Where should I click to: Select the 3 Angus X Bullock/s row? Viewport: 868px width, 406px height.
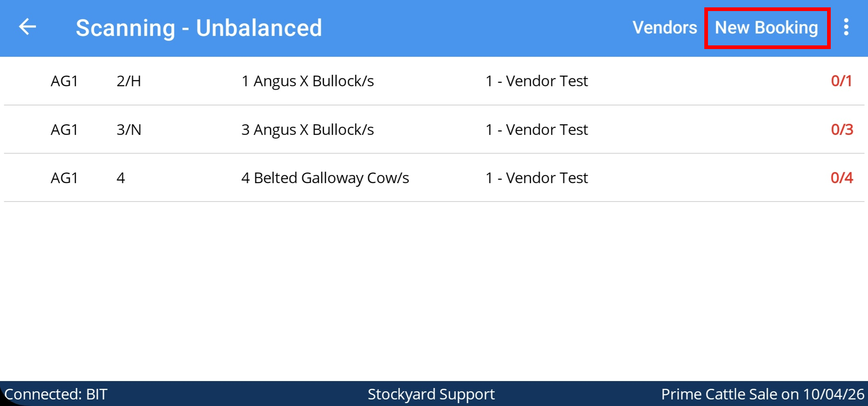point(307,130)
